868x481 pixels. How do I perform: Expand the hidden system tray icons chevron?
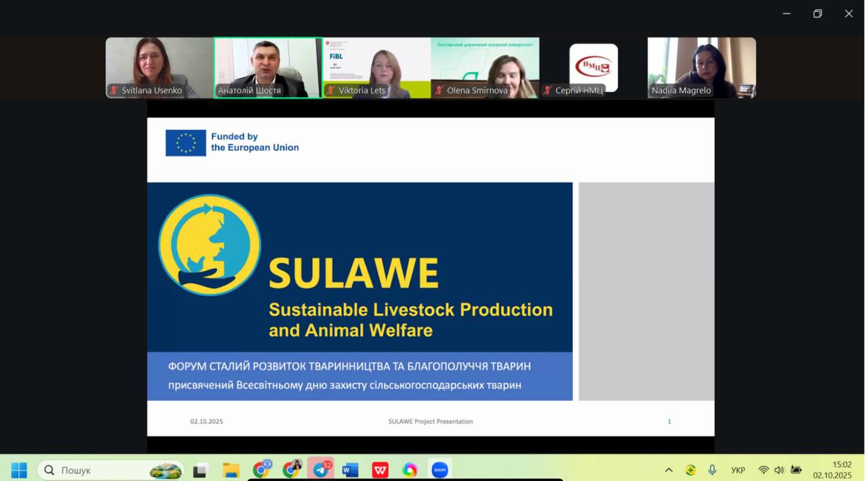point(669,469)
